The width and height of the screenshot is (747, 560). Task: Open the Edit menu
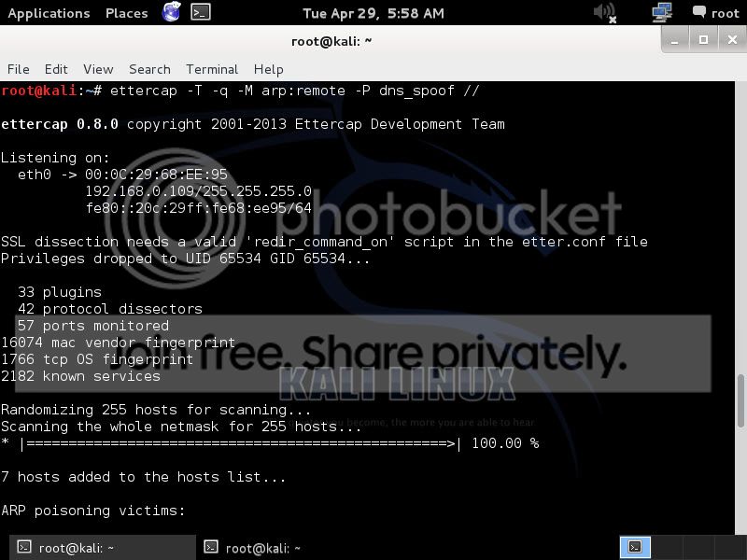[x=56, y=69]
